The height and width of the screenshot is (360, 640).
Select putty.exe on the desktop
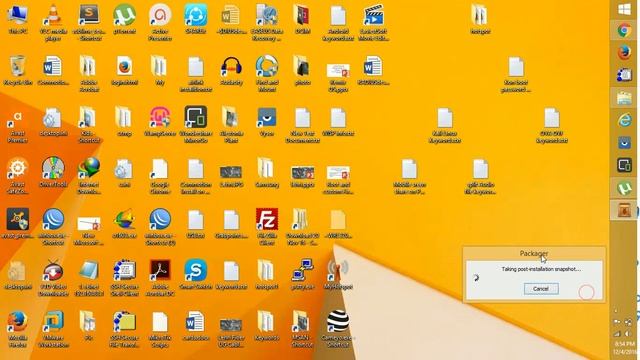tap(302, 274)
